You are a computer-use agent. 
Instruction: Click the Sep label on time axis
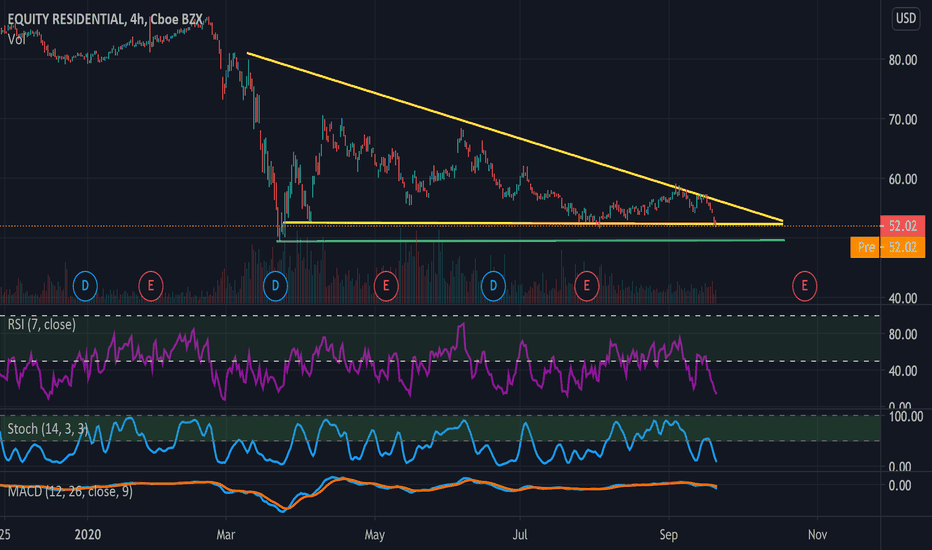tap(669, 535)
